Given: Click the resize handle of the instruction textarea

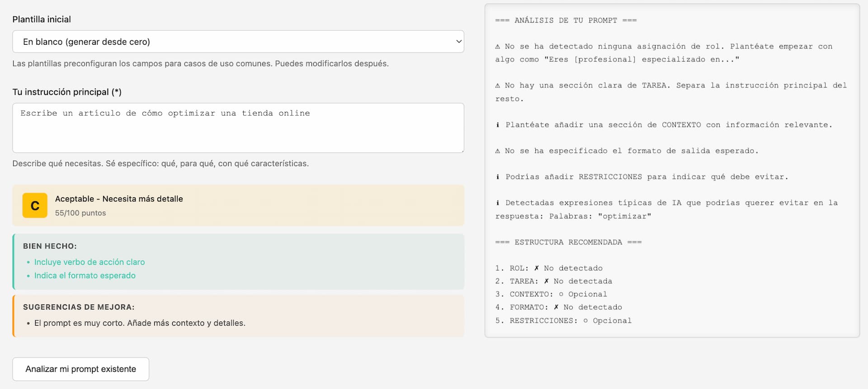Looking at the screenshot, I should pyautogui.click(x=461, y=150).
